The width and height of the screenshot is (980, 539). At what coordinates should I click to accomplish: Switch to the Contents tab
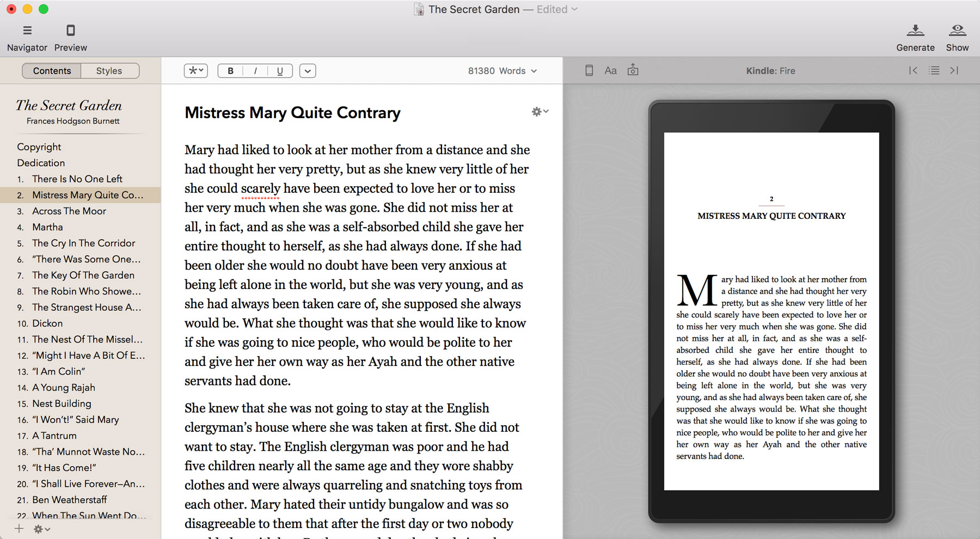click(x=52, y=71)
